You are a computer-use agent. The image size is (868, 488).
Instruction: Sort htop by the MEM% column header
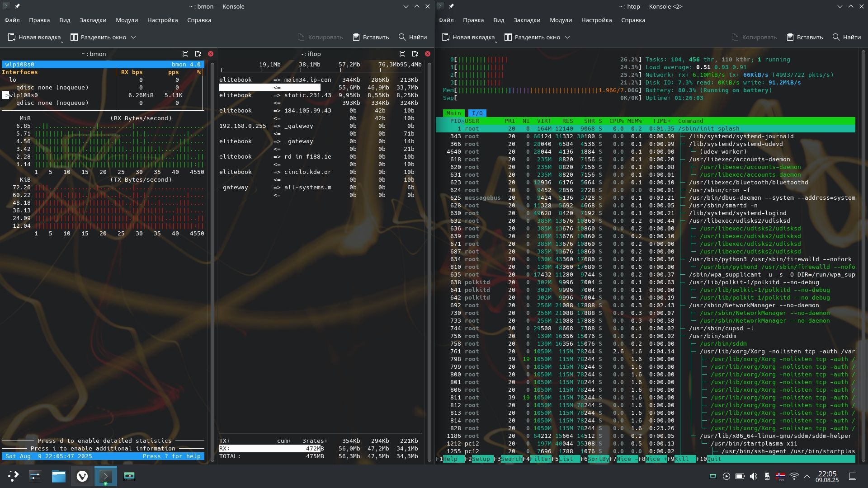click(x=635, y=121)
